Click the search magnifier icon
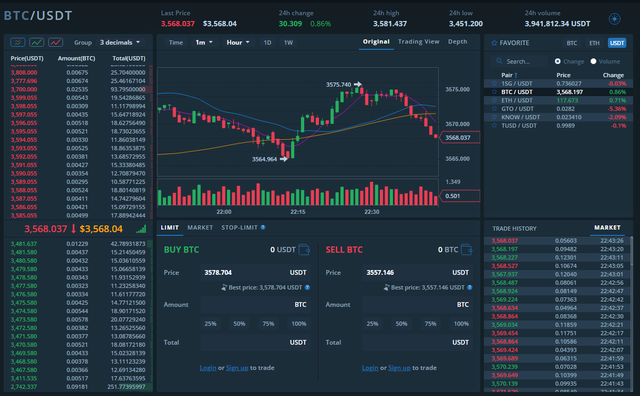The width and height of the screenshot is (640, 396). [x=499, y=61]
